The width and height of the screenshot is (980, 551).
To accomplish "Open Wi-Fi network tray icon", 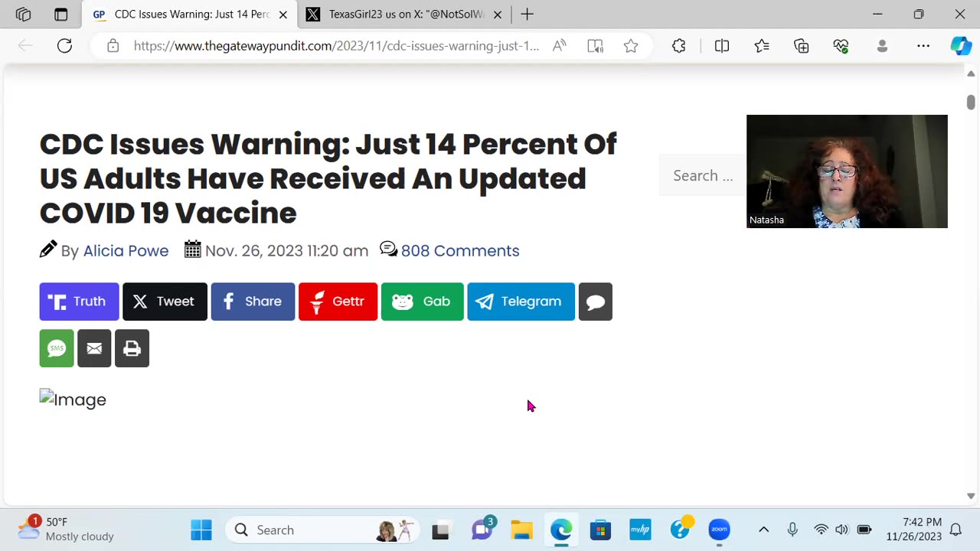I will (821, 530).
